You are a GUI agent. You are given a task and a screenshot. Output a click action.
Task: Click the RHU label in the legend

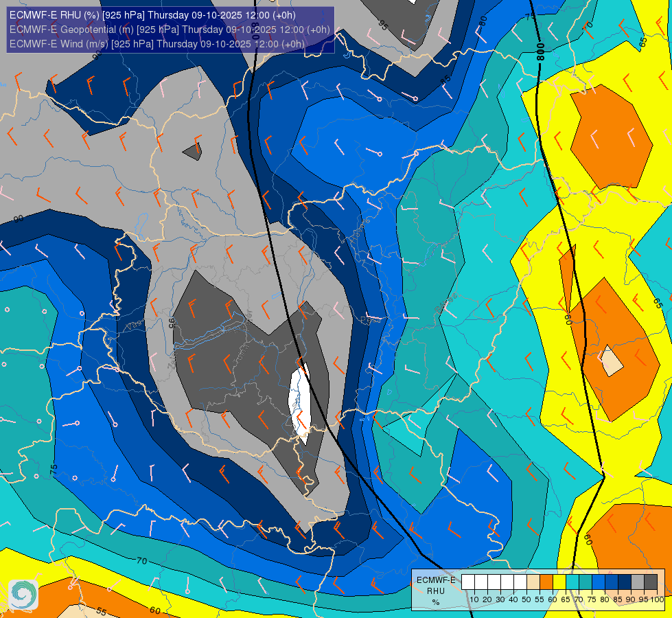[436, 591]
